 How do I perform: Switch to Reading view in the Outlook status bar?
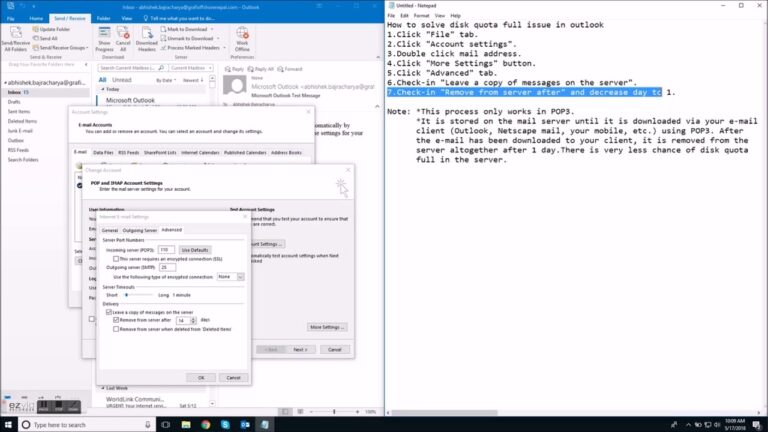[x=300, y=412]
